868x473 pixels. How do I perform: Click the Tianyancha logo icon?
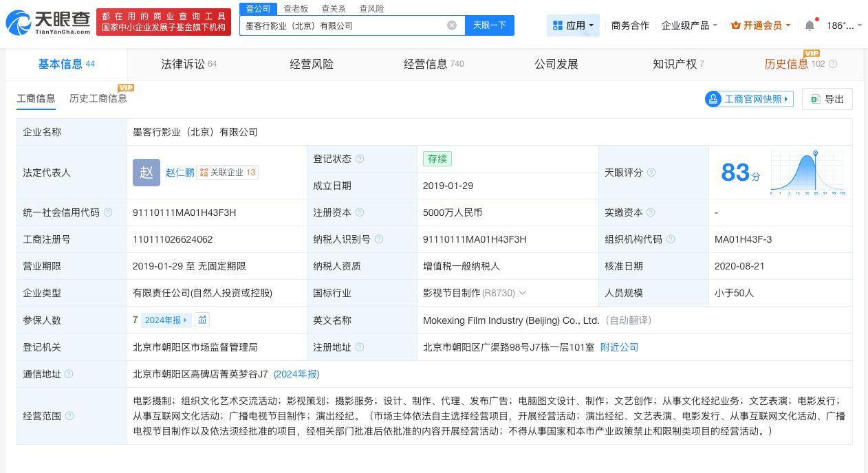coord(18,23)
